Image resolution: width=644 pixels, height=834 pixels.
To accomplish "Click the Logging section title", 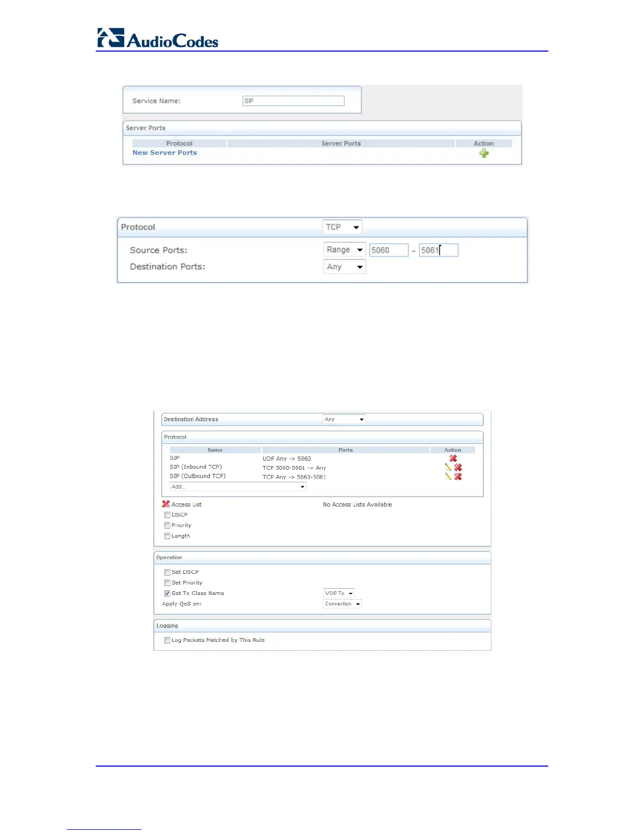I will click(x=167, y=625).
